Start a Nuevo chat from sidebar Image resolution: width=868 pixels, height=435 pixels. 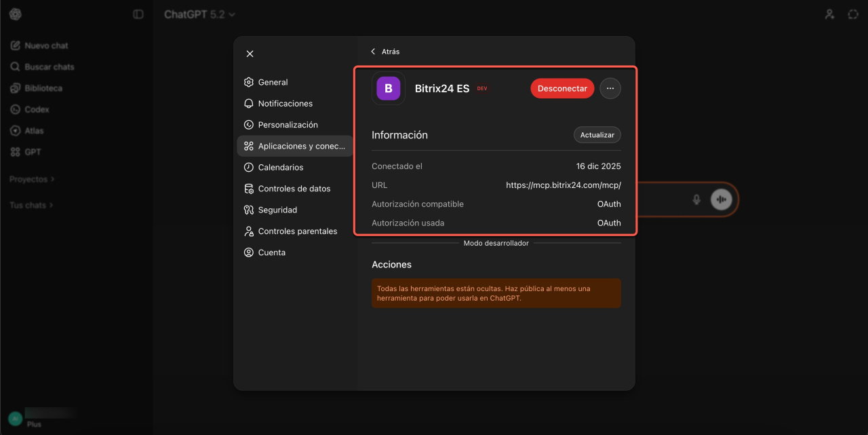46,45
